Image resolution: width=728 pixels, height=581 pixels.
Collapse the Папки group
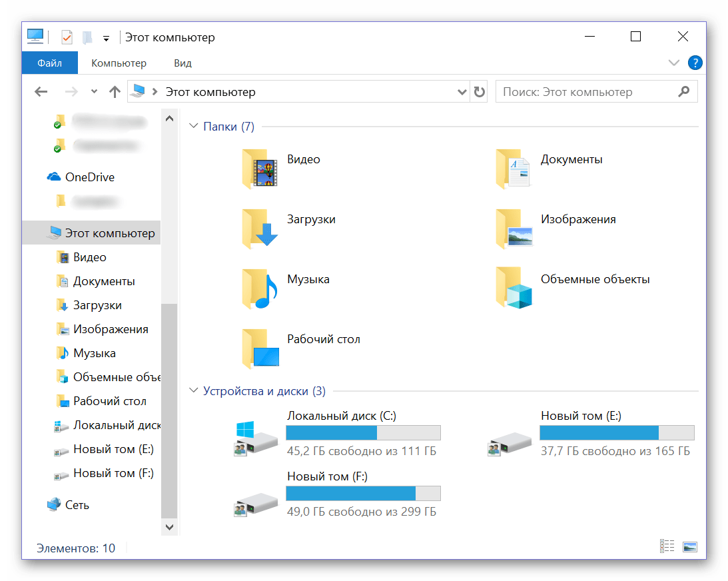(194, 127)
